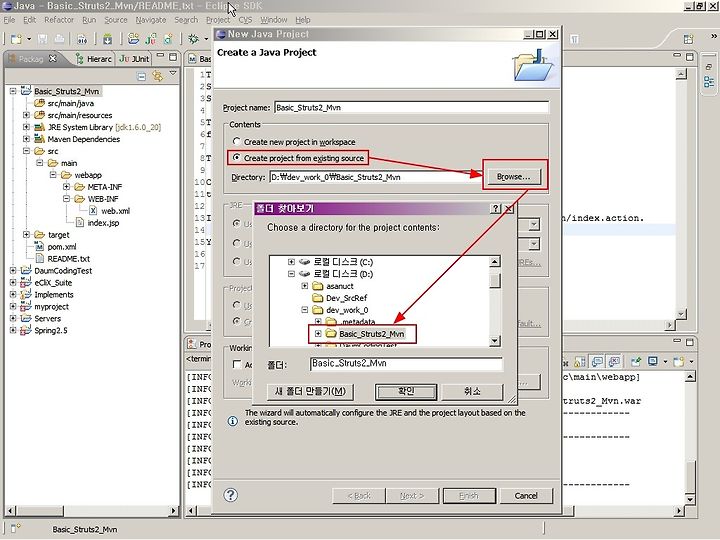The image size is (720, 540).
Task: Click folder dialog tree scroll-down arrow
Action: (495, 341)
